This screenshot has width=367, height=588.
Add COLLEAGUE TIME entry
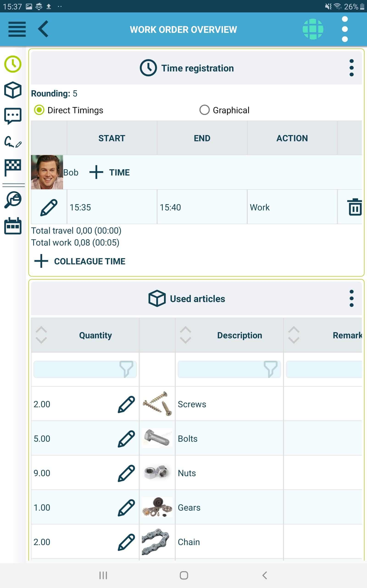coord(80,261)
